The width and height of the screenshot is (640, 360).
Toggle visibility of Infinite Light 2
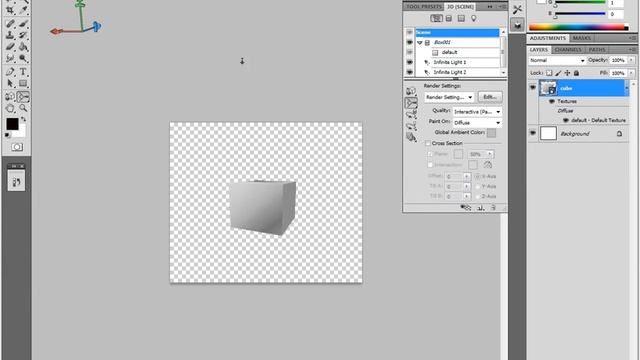point(409,72)
